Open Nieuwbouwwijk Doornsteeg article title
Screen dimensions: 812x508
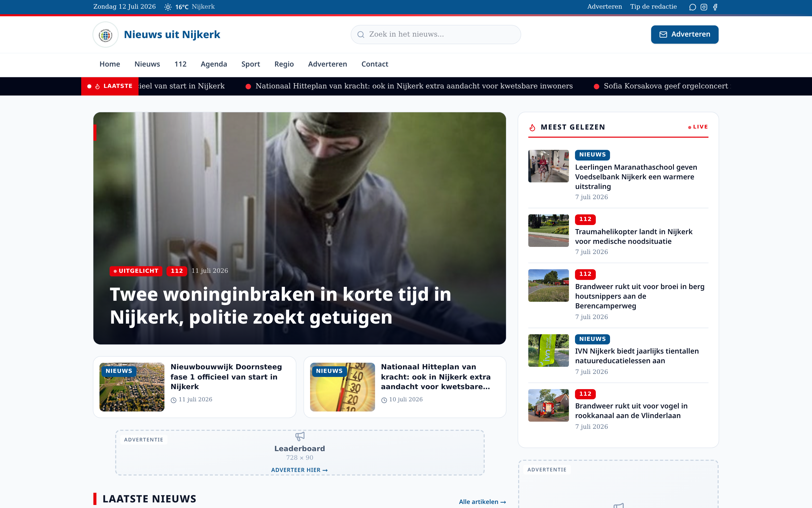[226, 377]
